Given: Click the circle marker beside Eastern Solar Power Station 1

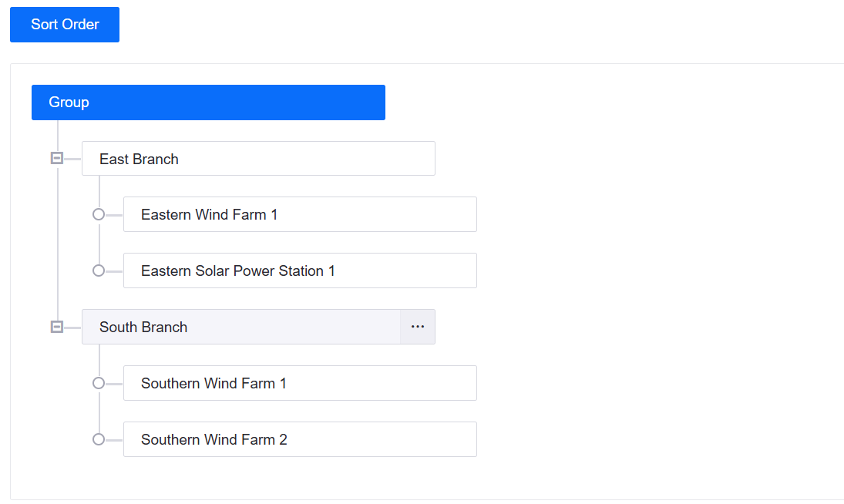Looking at the screenshot, I should 98,270.
